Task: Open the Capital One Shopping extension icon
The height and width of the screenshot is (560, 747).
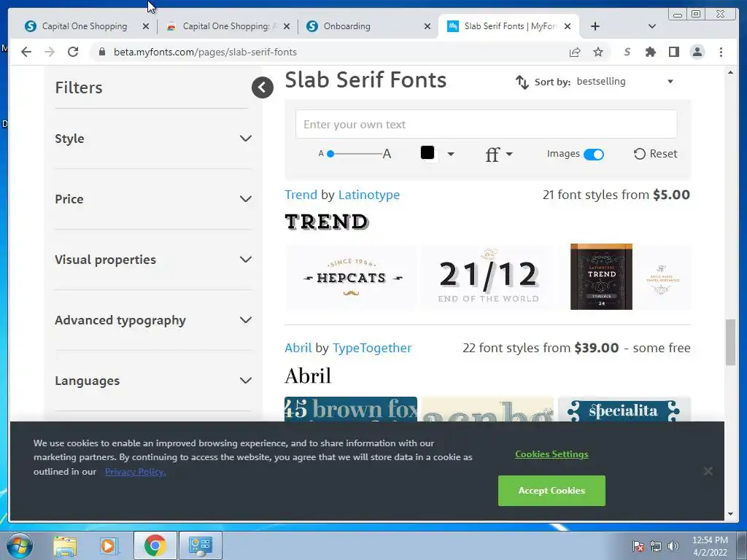Action: coord(627,52)
